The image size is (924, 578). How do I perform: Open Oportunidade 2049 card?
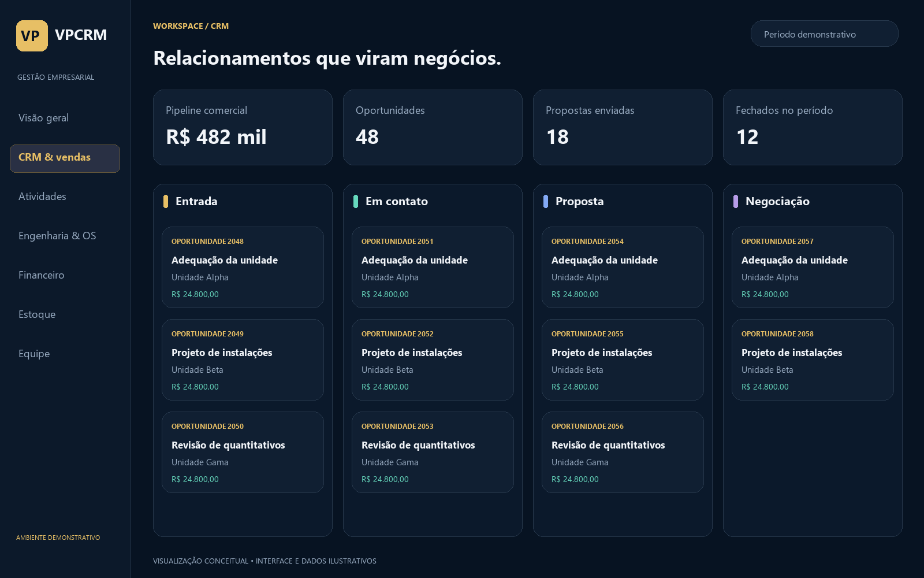point(243,360)
